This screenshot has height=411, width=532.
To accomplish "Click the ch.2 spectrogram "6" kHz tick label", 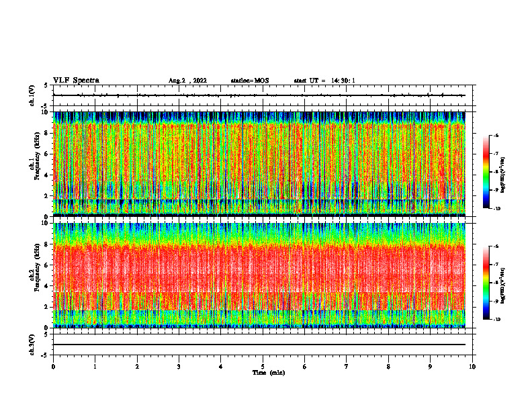I will click(x=47, y=265).
